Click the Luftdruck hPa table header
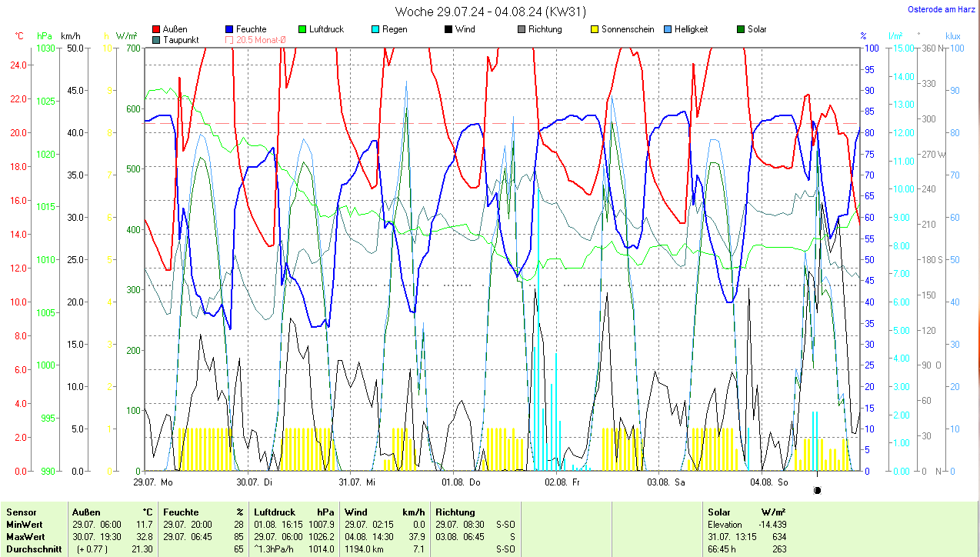 tap(295, 512)
